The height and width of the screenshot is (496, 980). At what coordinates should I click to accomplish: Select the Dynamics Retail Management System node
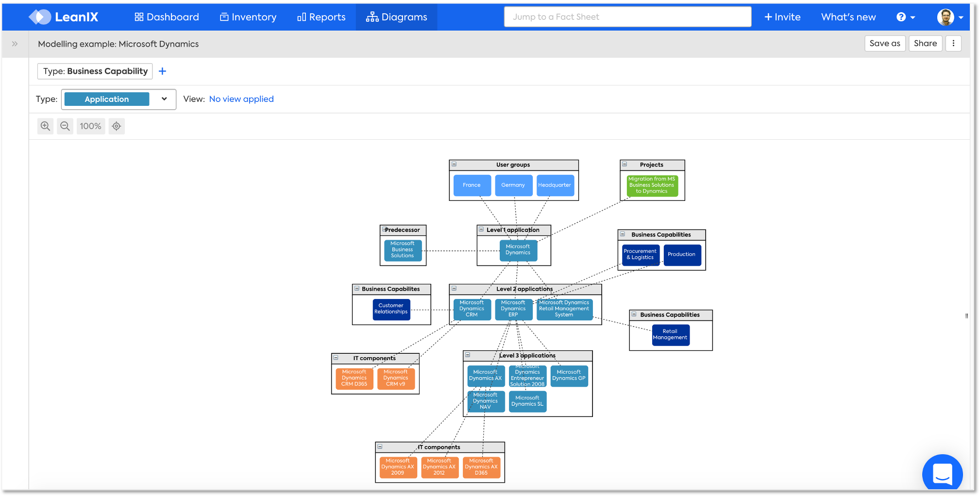point(564,309)
